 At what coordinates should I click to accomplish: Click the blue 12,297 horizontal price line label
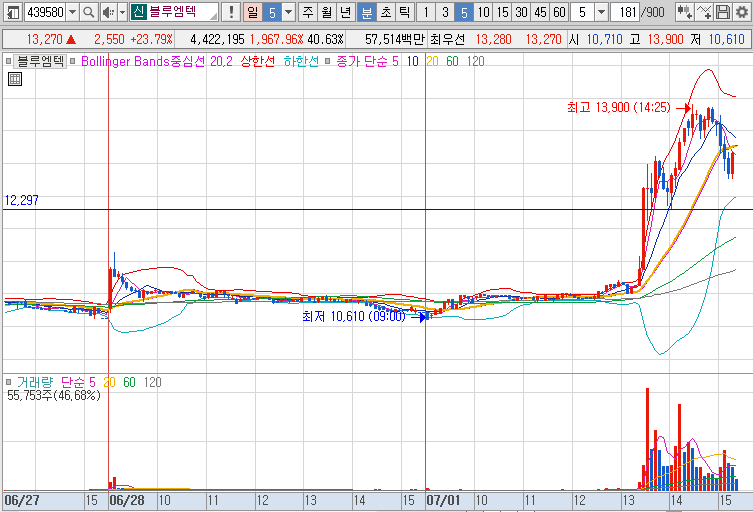pos(22,200)
